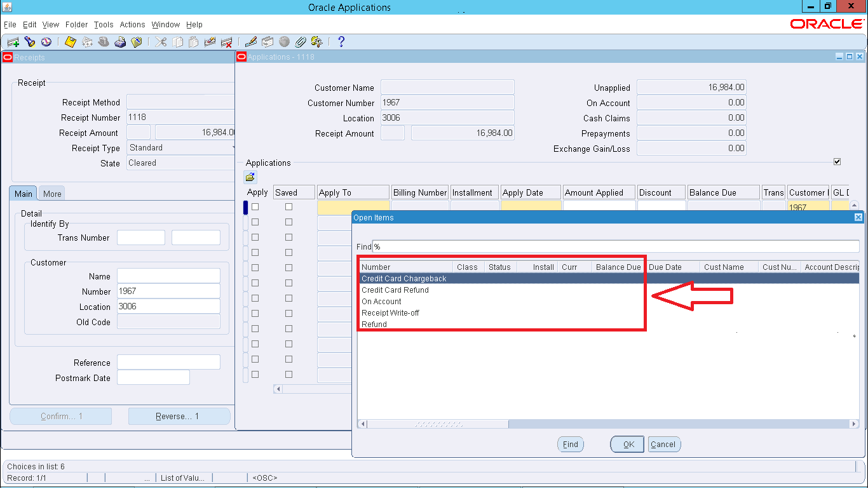Switch to the Main tab in Receipts

[x=24, y=194]
